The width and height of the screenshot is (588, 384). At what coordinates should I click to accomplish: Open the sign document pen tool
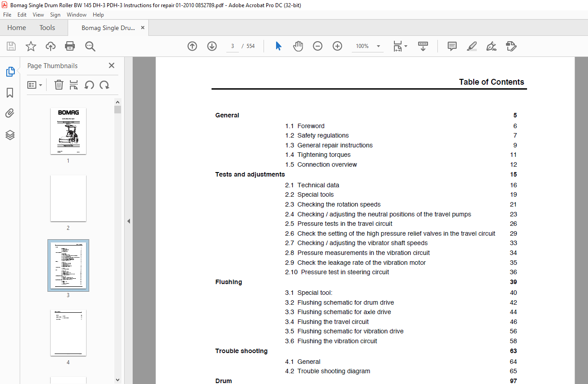pyautogui.click(x=491, y=46)
